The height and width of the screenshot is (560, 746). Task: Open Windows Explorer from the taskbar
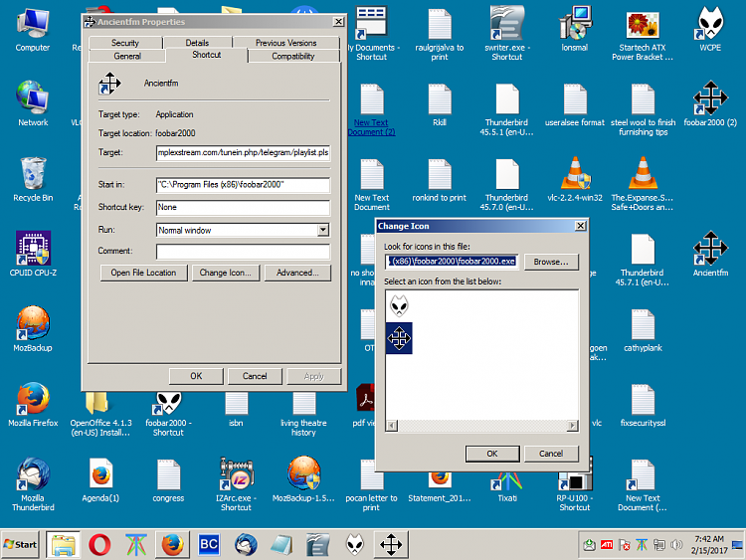(x=63, y=544)
